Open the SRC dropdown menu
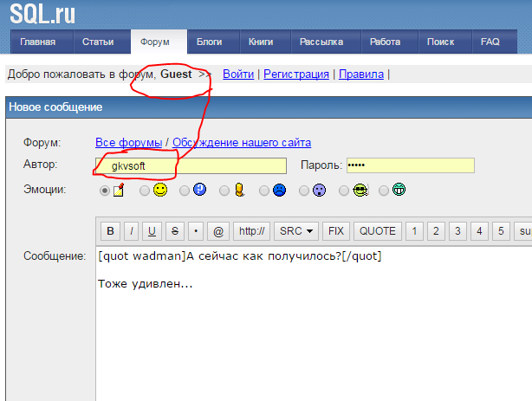The height and width of the screenshot is (401, 532). coord(297,231)
